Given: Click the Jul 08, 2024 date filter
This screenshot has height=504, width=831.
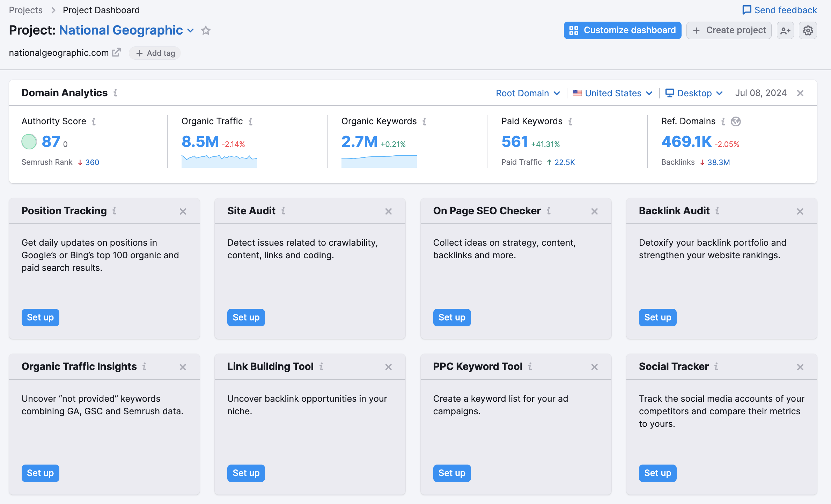Looking at the screenshot, I should click(761, 92).
